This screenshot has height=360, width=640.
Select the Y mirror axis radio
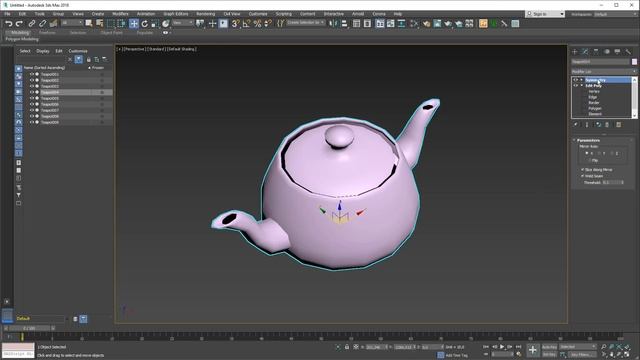pos(599,153)
